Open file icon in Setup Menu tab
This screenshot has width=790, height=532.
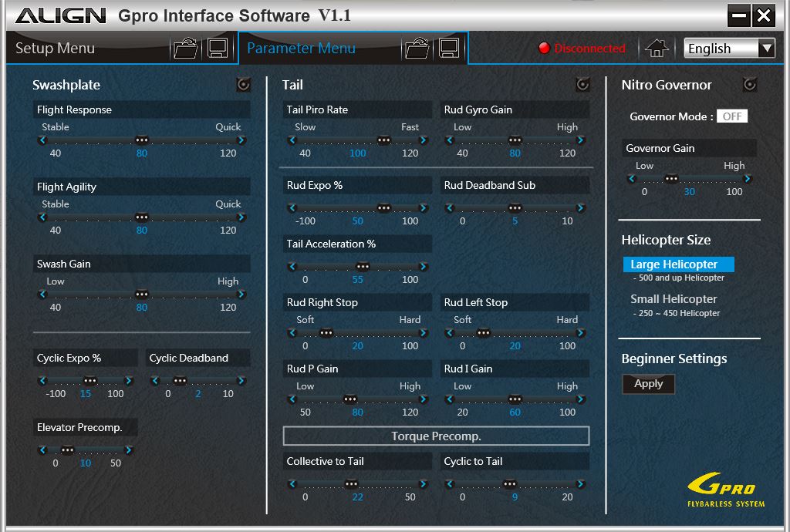(x=185, y=49)
